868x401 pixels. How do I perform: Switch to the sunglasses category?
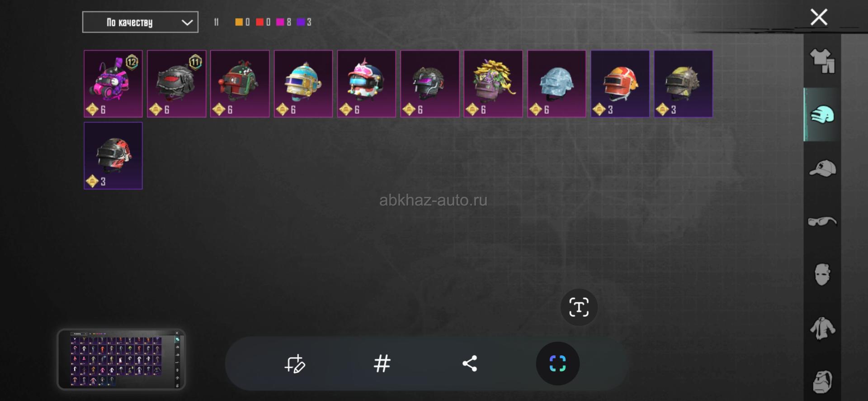pos(822,221)
